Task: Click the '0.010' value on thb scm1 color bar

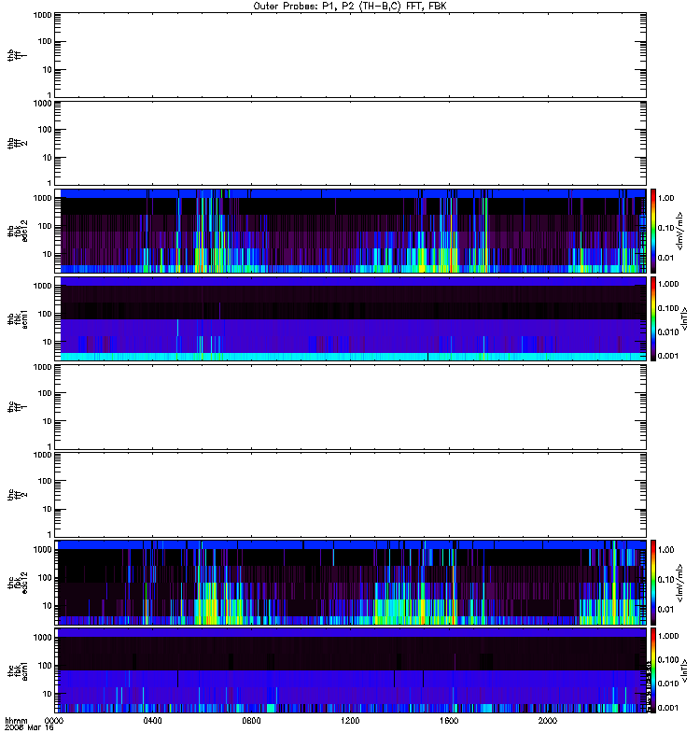Action: (x=668, y=332)
